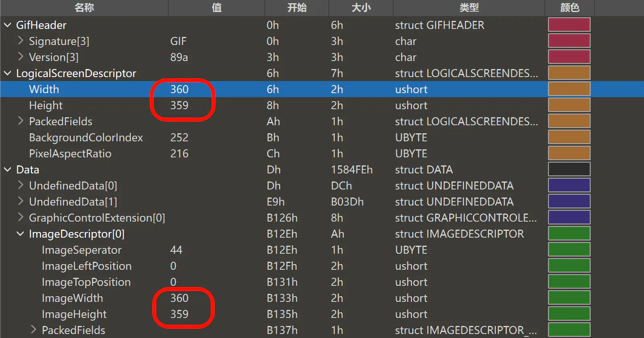This screenshot has height=338, width=644.
Task: Collapse the Data struct node
Action: [7, 170]
